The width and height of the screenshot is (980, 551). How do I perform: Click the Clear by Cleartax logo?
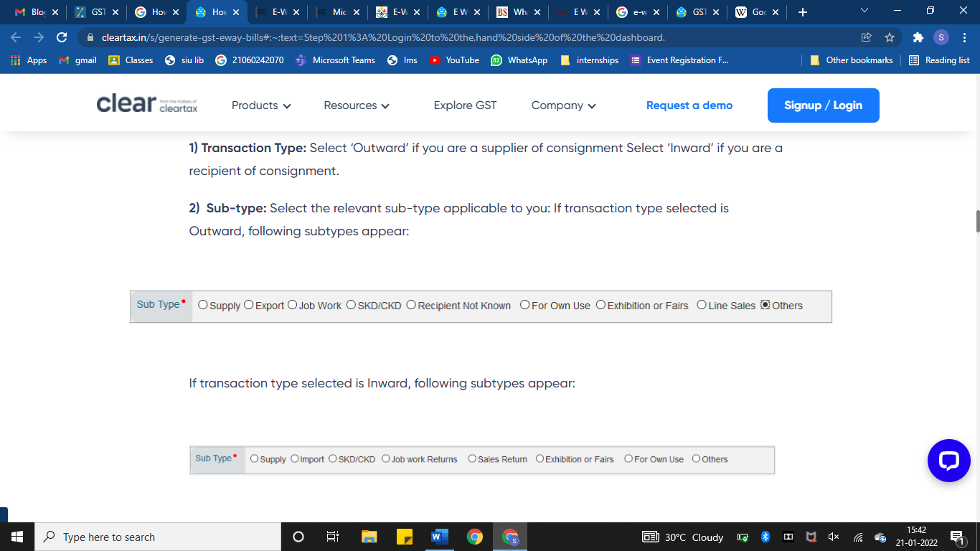(x=147, y=105)
